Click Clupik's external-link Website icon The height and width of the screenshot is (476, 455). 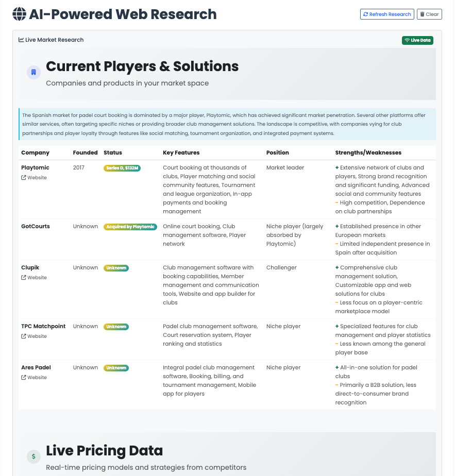[x=23, y=277]
